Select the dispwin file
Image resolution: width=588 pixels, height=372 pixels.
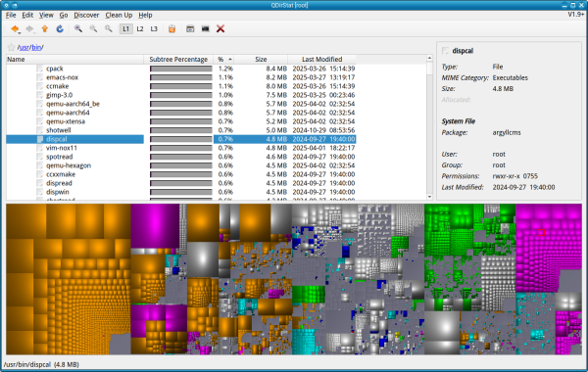click(x=58, y=192)
